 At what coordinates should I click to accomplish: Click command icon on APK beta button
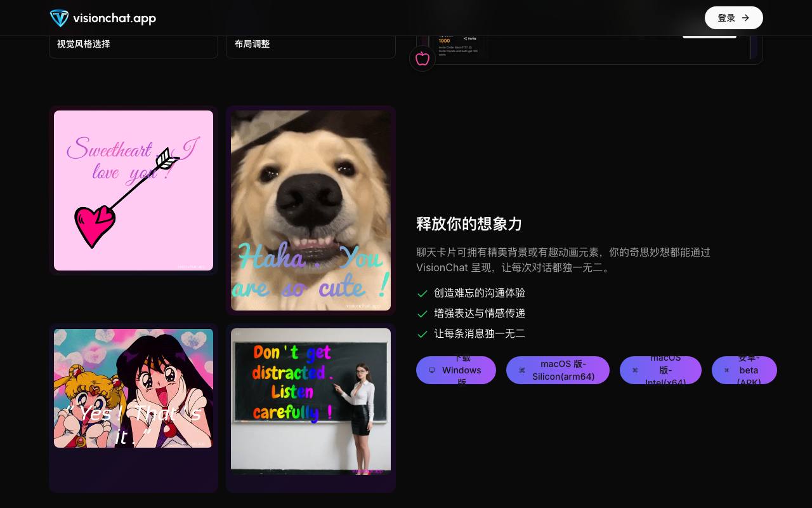coord(726,370)
